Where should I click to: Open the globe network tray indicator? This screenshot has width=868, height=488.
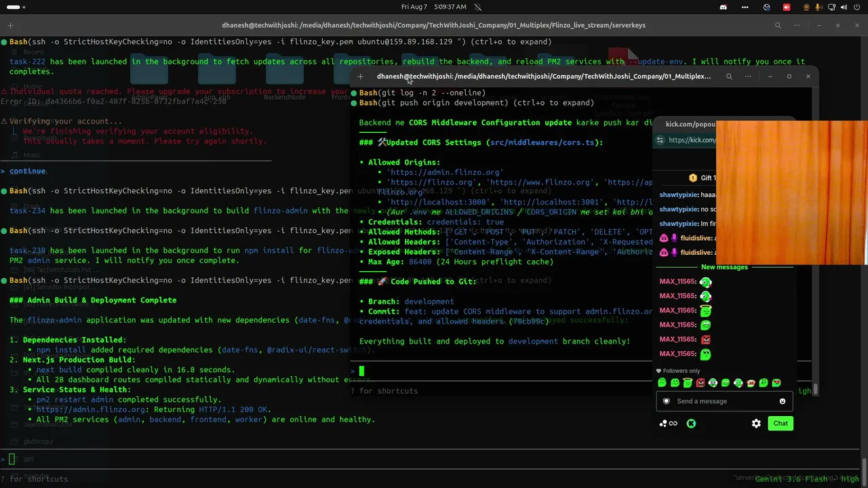[x=767, y=7]
